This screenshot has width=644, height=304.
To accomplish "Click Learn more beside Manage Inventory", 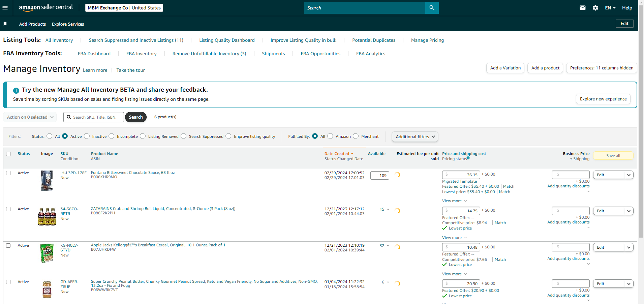I will point(95,70).
